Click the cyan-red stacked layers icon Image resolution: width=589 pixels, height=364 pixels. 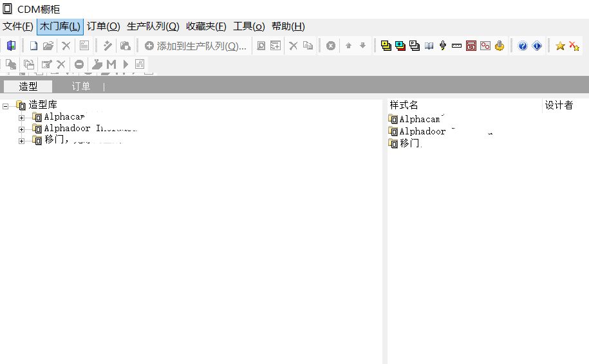[400, 46]
